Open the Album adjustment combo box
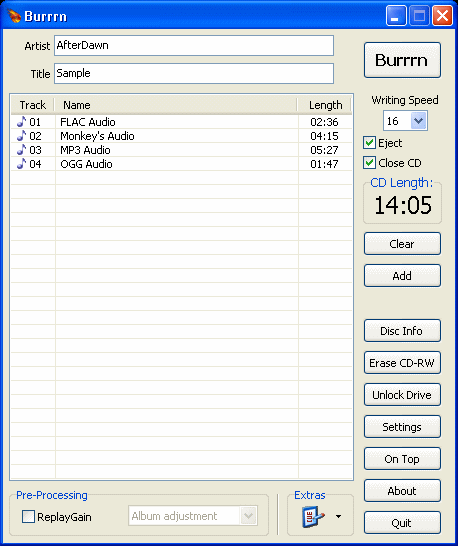458x546 pixels. point(193,516)
